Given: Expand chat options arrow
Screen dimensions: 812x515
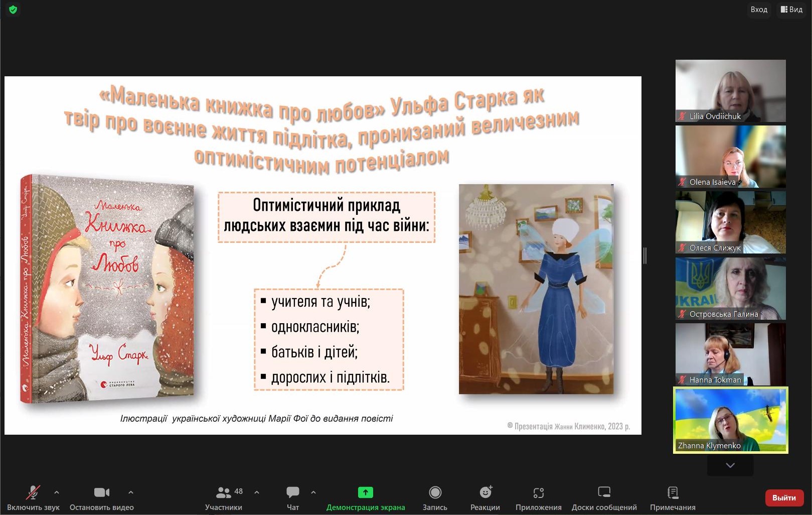Looking at the screenshot, I should tap(313, 492).
